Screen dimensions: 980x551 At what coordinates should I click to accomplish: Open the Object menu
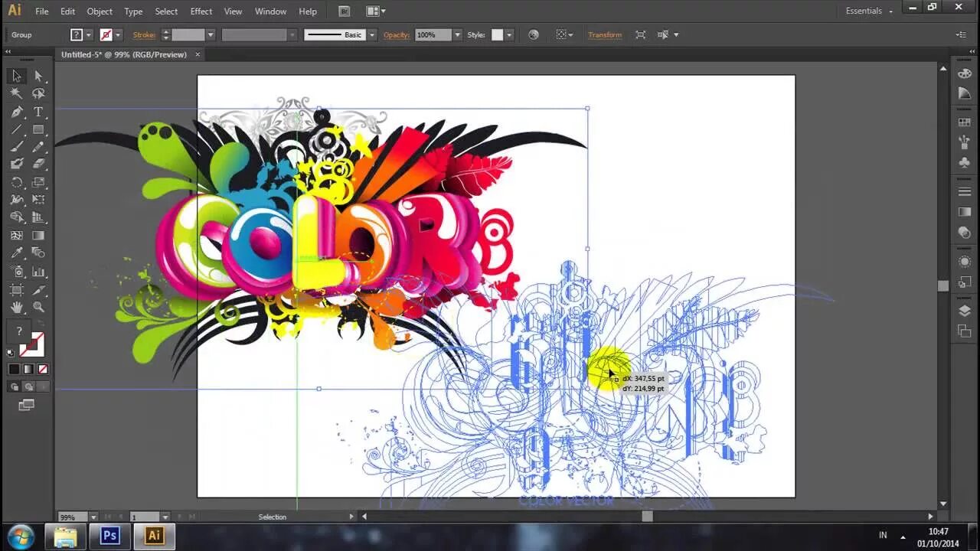[99, 11]
